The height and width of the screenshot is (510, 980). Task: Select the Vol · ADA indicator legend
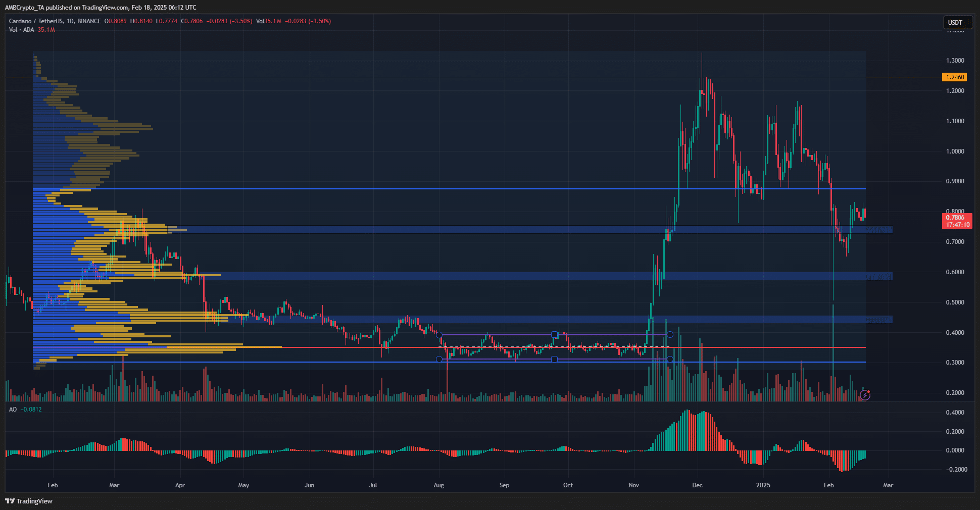[x=22, y=30]
